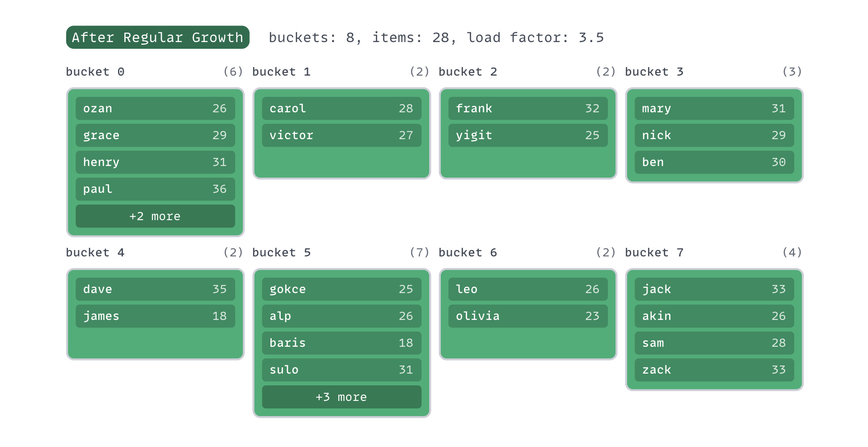Screen dimensions: 868x447
Task: Select the 'yigit' row
Action: [528, 135]
